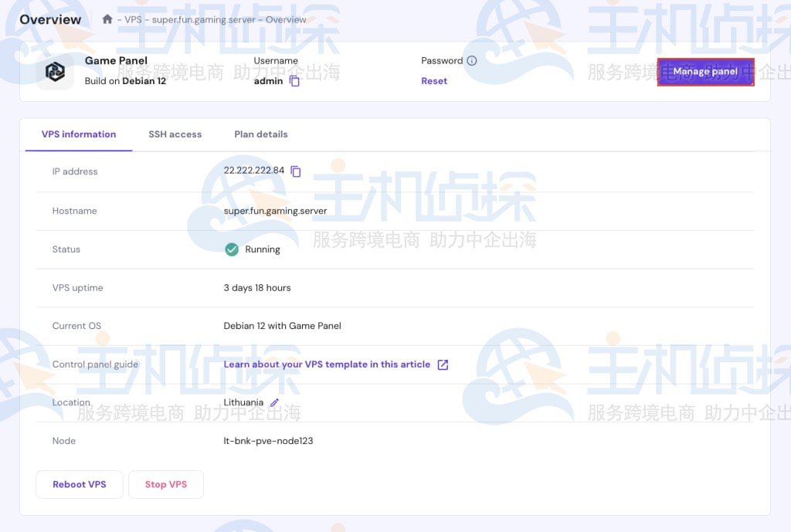The height and width of the screenshot is (532, 791).
Task: Click the Game Panel logo icon
Action: [55, 70]
